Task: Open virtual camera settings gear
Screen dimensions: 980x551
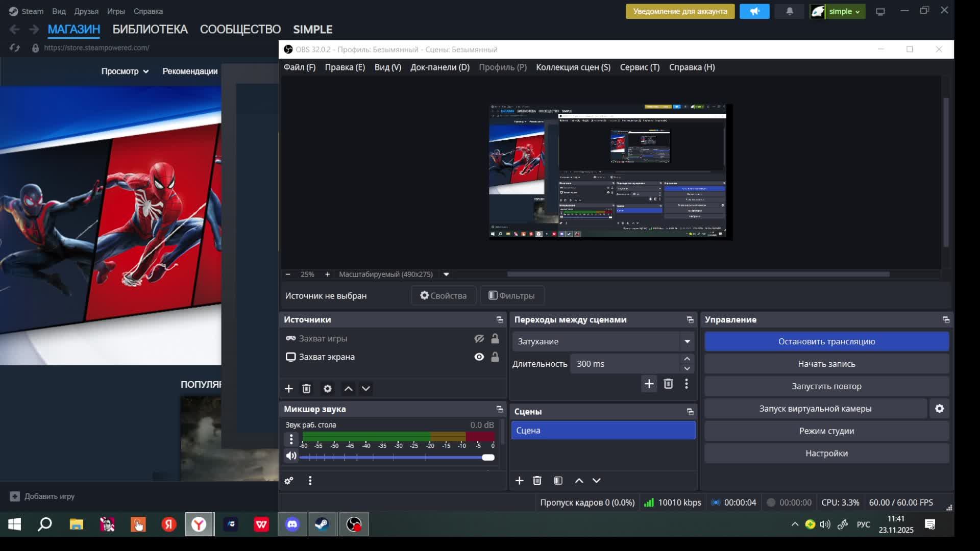Action: [x=939, y=409]
